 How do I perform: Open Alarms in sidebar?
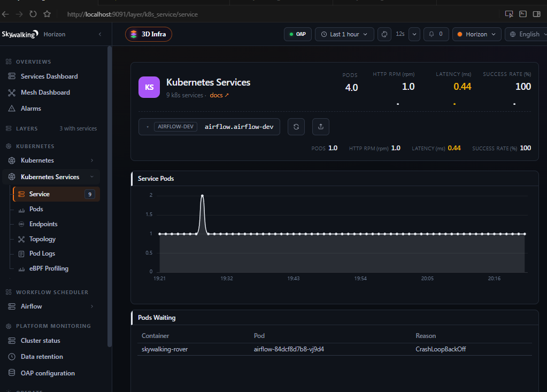point(30,109)
